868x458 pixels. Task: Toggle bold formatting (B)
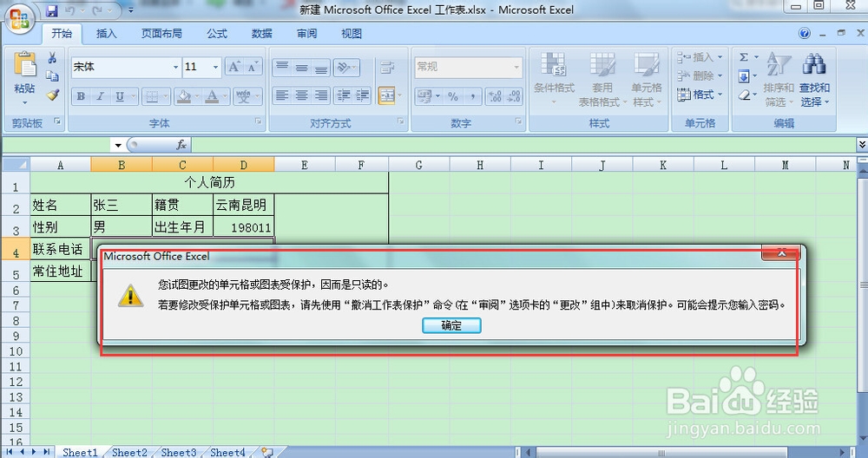81,96
